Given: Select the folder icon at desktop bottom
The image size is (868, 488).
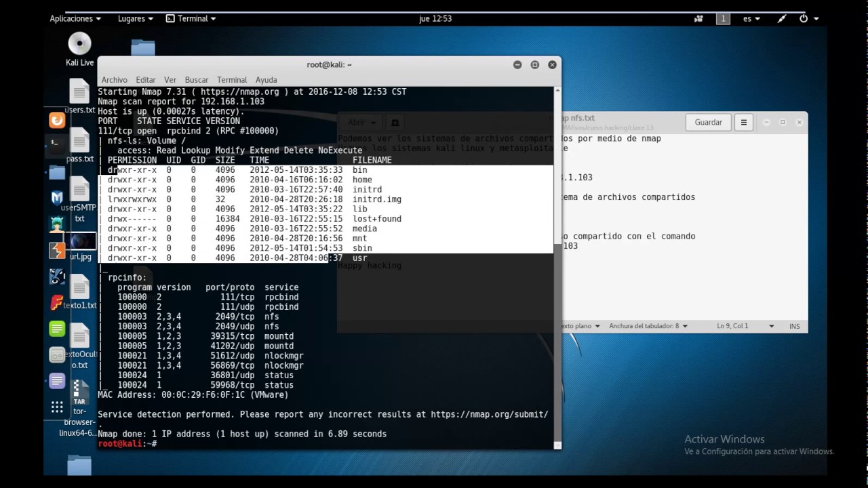Looking at the screenshot, I should coord(79,465).
